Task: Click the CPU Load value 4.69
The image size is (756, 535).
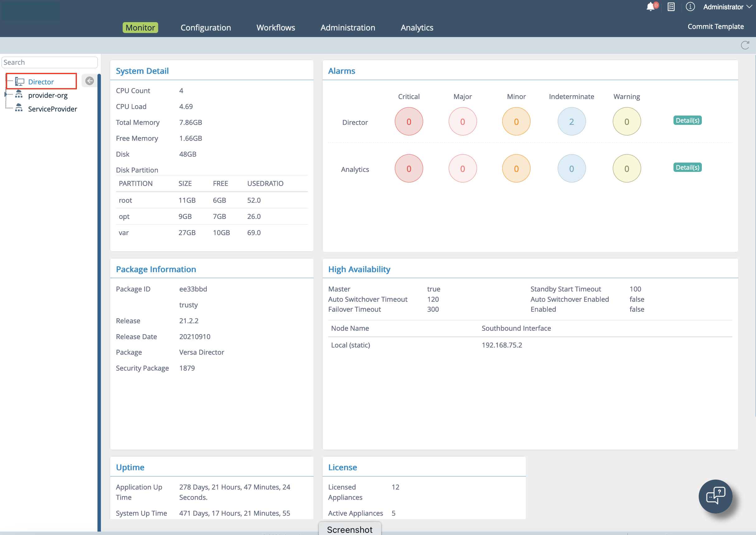Action: [186, 107]
